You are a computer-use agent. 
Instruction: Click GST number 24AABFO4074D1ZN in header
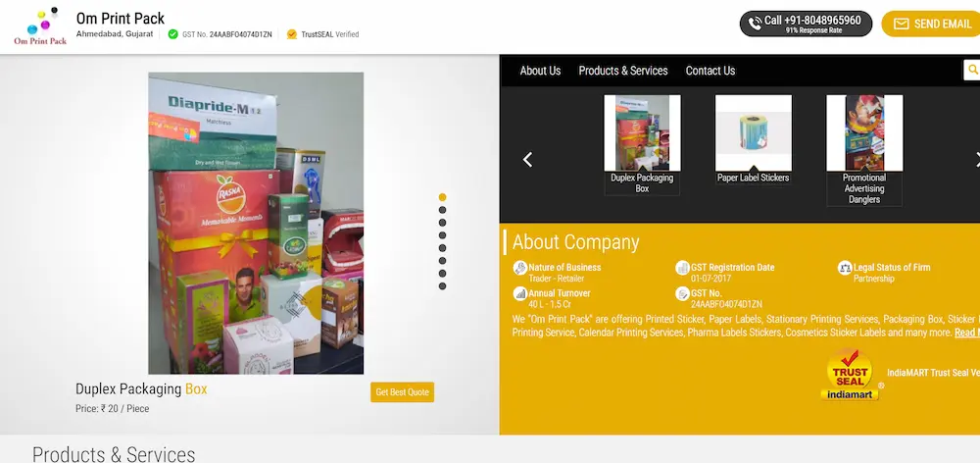pyautogui.click(x=241, y=34)
